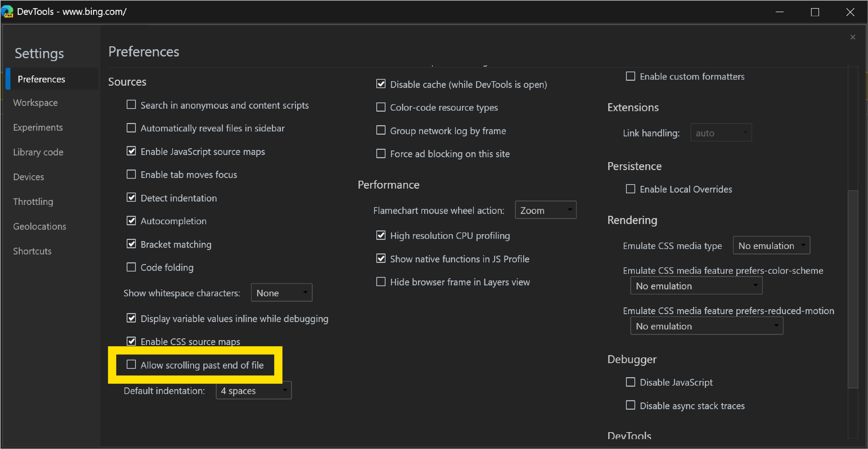Open the Show whitespace characters dropdown
The height and width of the screenshot is (449, 868).
point(280,292)
